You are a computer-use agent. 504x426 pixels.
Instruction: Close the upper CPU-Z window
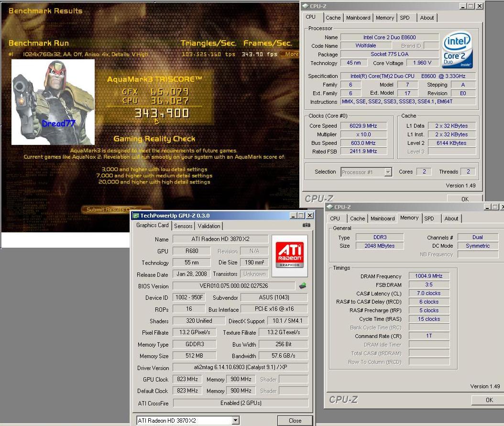coord(479,6)
